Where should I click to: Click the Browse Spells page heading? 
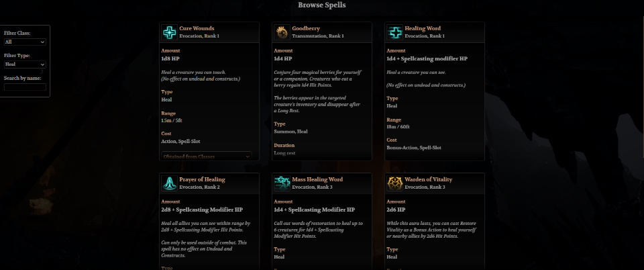tap(322, 5)
